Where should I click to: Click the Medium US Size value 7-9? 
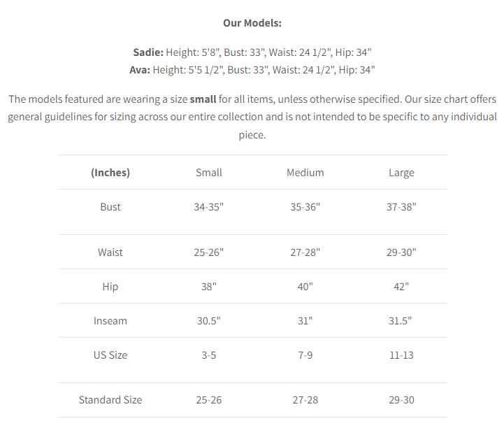pyautogui.click(x=305, y=355)
